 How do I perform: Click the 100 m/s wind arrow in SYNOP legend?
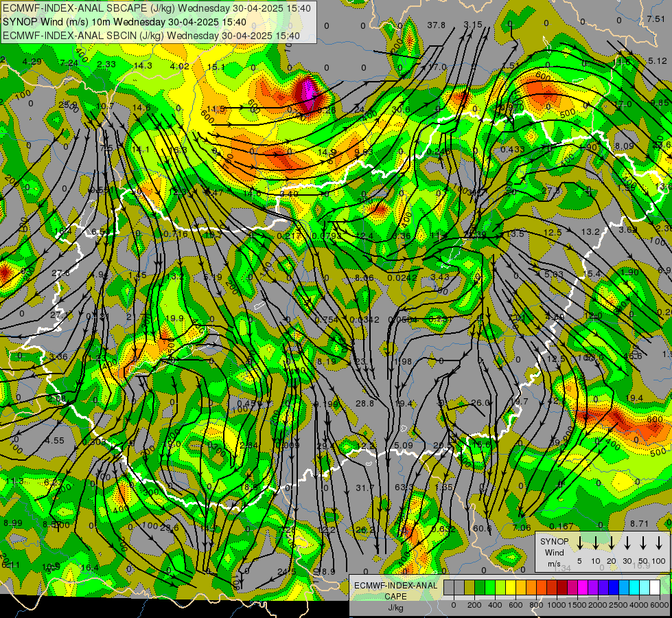(659, 543)
